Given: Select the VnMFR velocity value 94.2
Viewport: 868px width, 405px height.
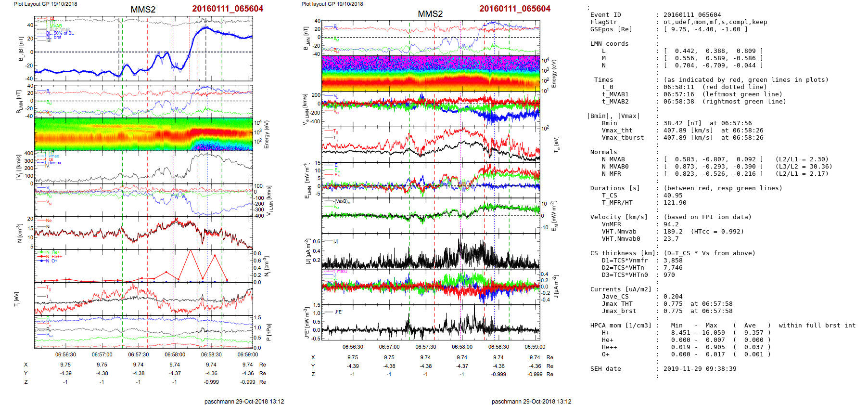Looking at the screenshot, I should 671,224.
